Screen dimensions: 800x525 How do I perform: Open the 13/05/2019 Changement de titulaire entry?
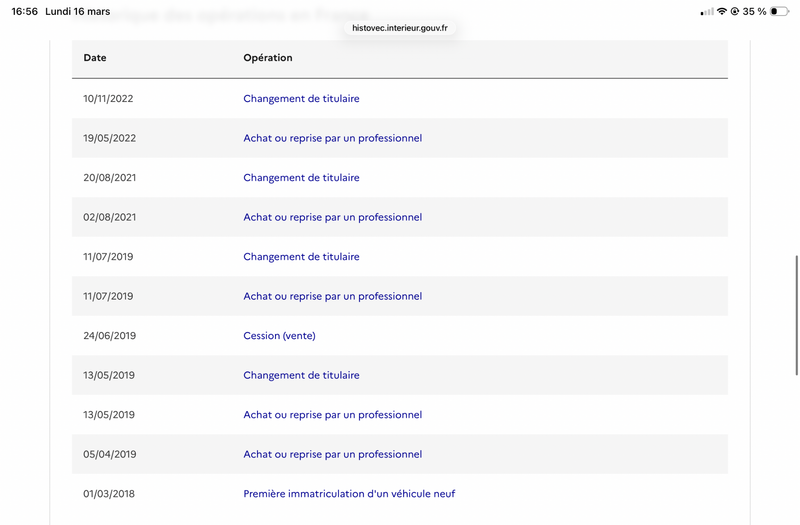pyautogui.click(x=301, y=375)
